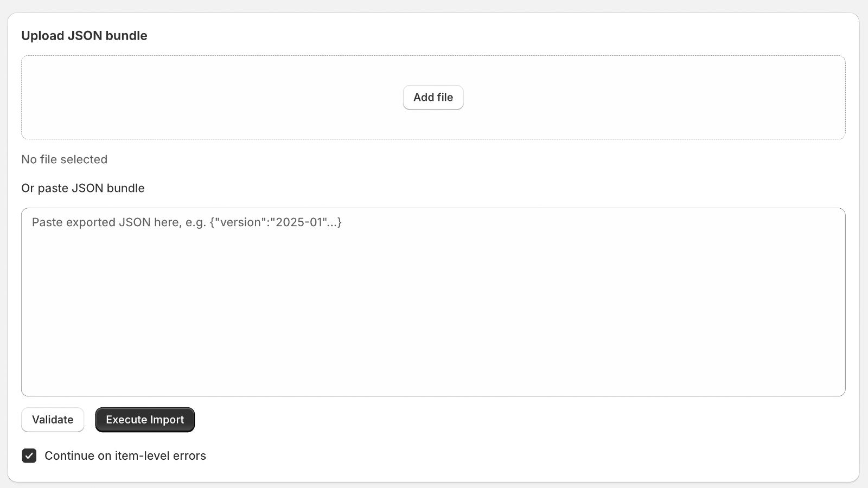The image size is (868, 488).
Task: Click the Add file button
Action: click(433, 98)
